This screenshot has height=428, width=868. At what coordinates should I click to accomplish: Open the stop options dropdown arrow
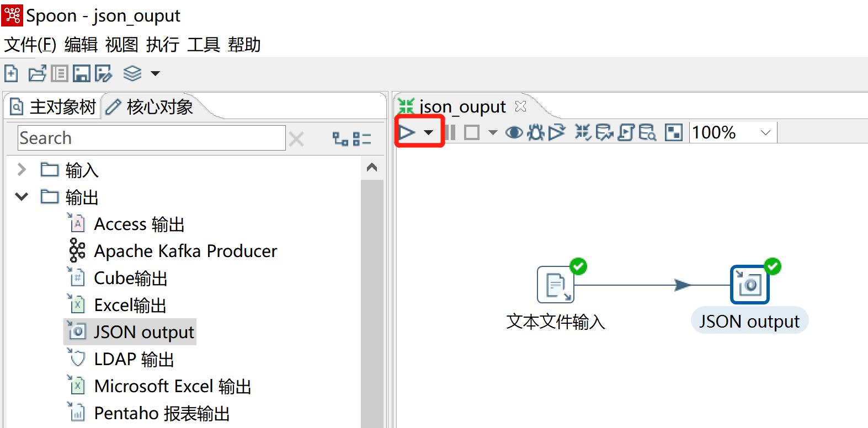(x=493, y=133)
